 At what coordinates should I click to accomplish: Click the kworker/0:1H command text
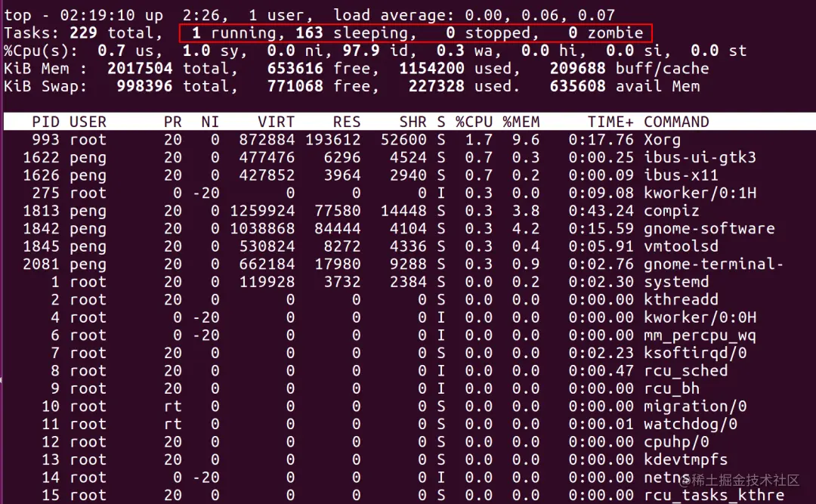click(x=700, y=193)
